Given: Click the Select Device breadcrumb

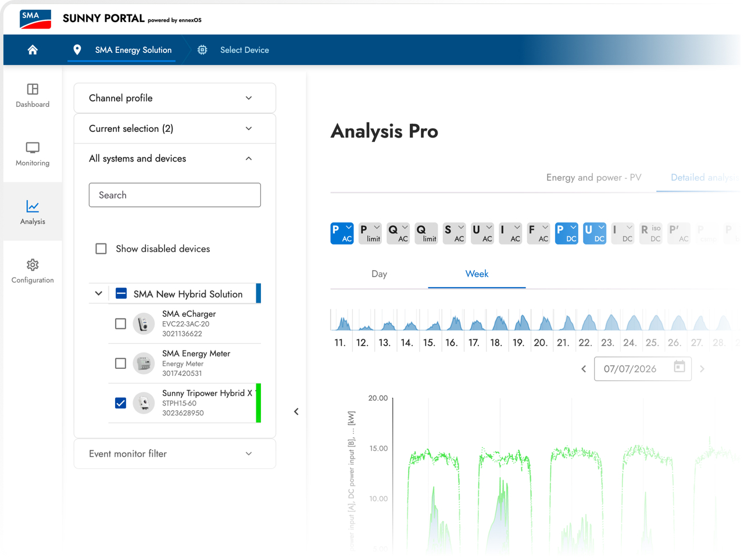Looking at the screenshot, I should (244, 50).
